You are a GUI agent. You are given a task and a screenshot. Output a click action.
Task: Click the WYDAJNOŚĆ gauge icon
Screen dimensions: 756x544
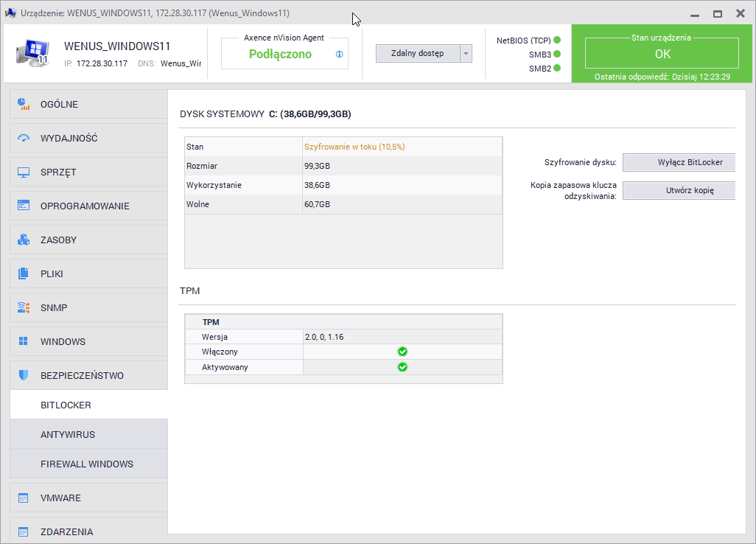[x=23, y=138]
